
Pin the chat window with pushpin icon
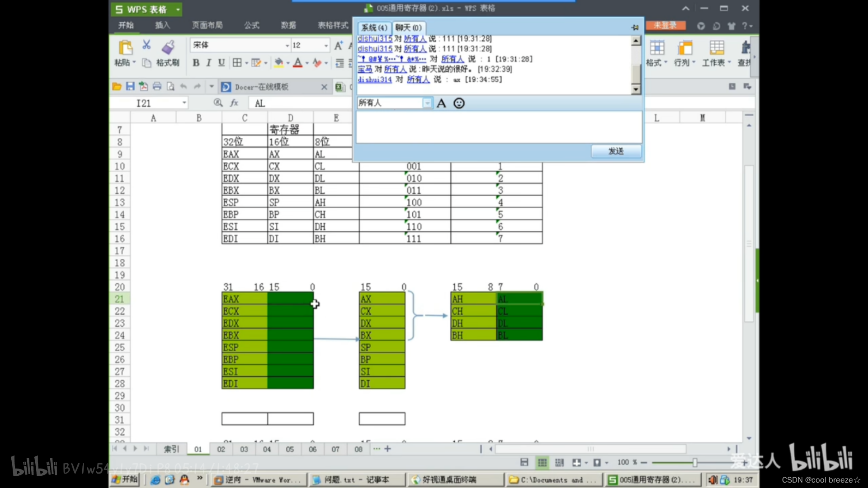pos(635,28)
